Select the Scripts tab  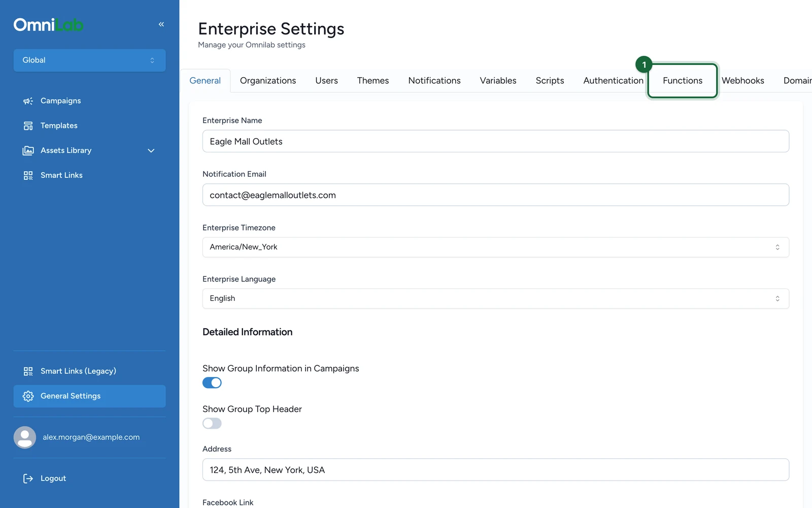tap(550, 81)
